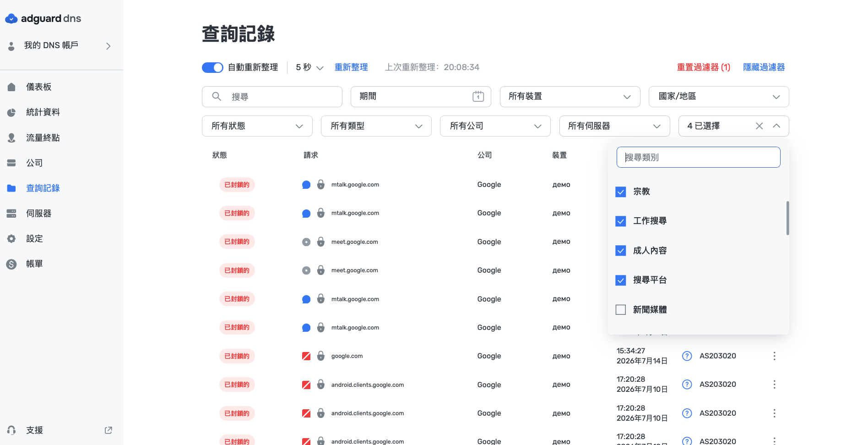Go to 伺服器 in sidebar

tap(39, 214)
